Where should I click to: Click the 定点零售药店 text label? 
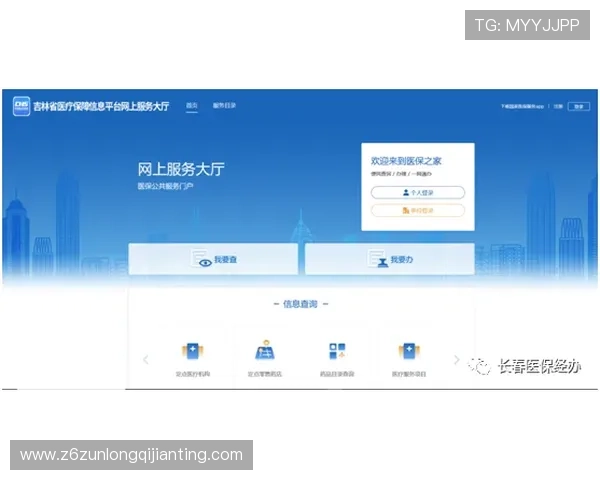coord(265,374)
